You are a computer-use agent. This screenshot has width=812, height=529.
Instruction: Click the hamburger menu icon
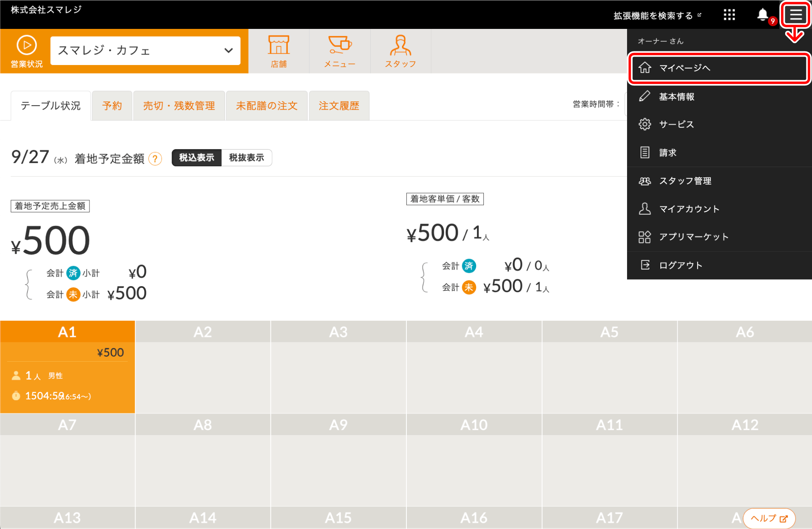pos(796,15)
